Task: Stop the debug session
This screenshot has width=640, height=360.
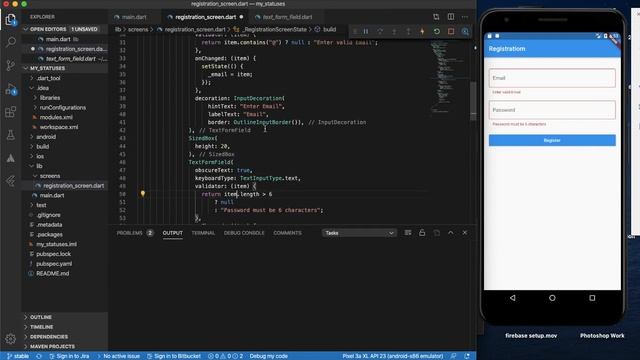Action: click(x=451, y=31)
